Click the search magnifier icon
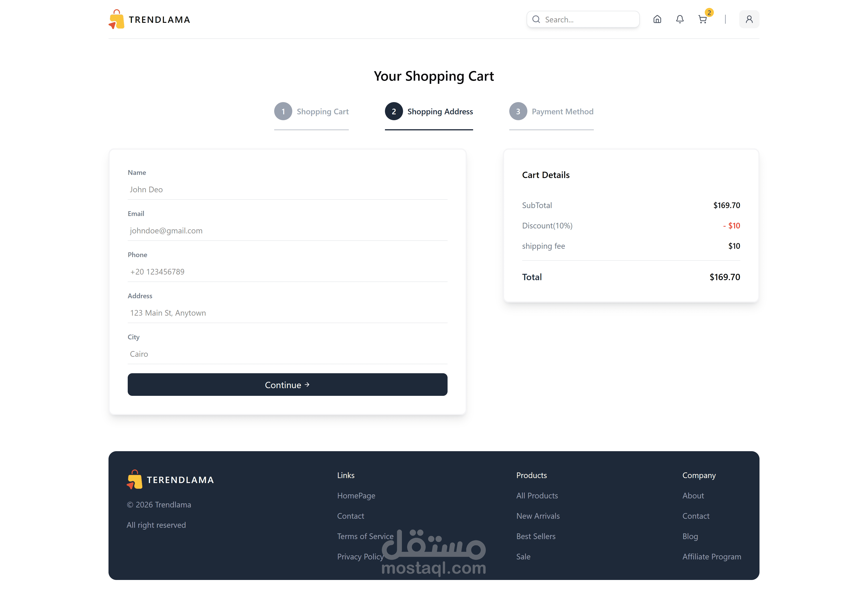 (x=536, y=19)
